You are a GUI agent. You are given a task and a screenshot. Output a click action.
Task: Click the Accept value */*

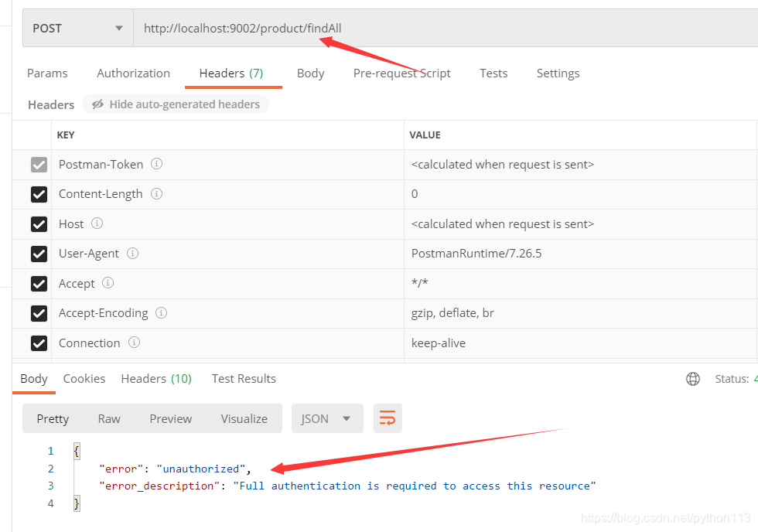[x=419, y=283]
